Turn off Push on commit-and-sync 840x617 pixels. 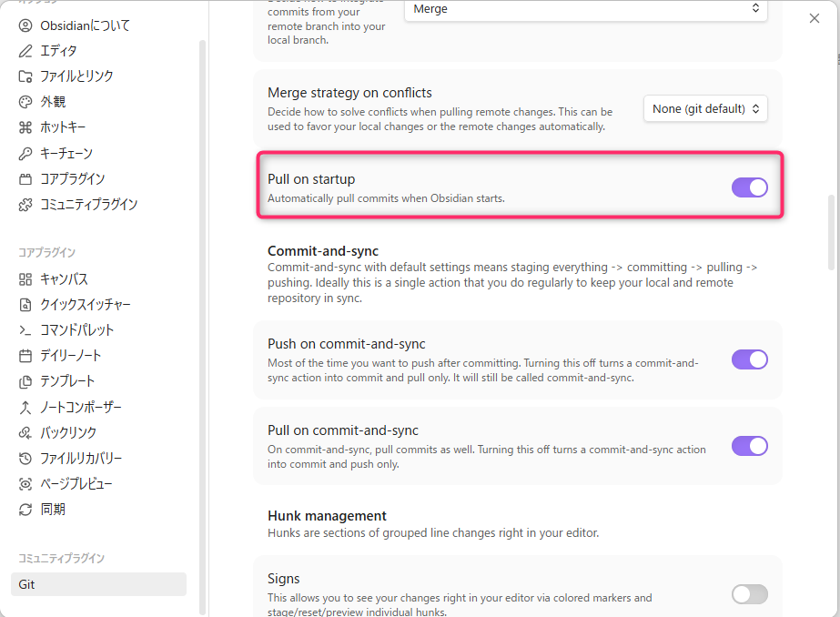(749, 359)
